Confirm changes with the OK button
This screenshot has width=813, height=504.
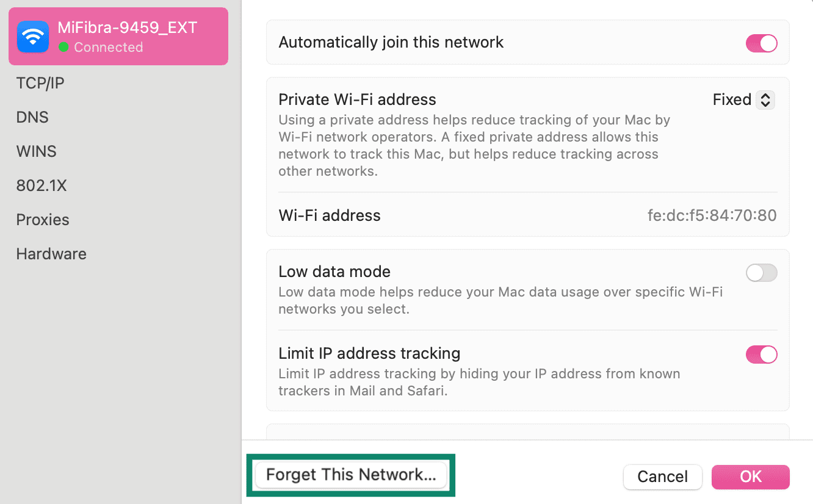750,477
